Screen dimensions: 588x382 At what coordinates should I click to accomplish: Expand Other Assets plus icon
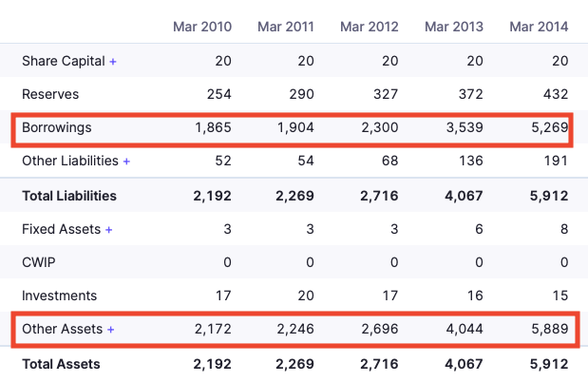110,330
